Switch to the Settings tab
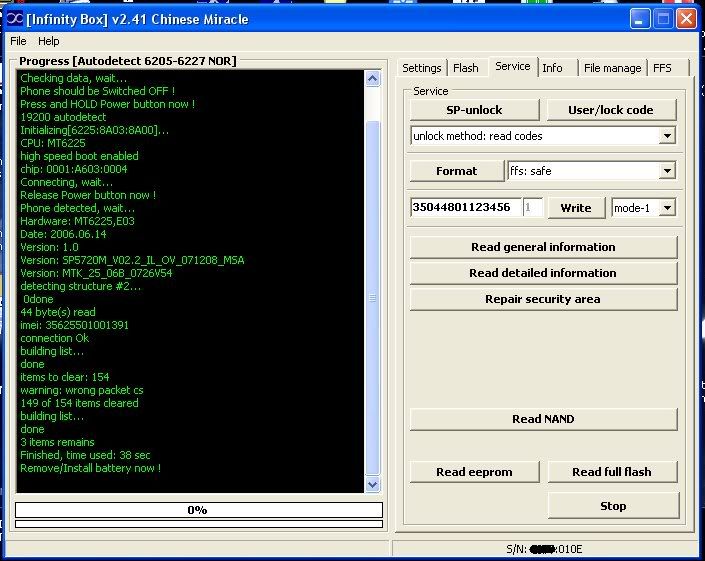Image resolution: width=705 pixels, height=561 pixels. [422, 68]
